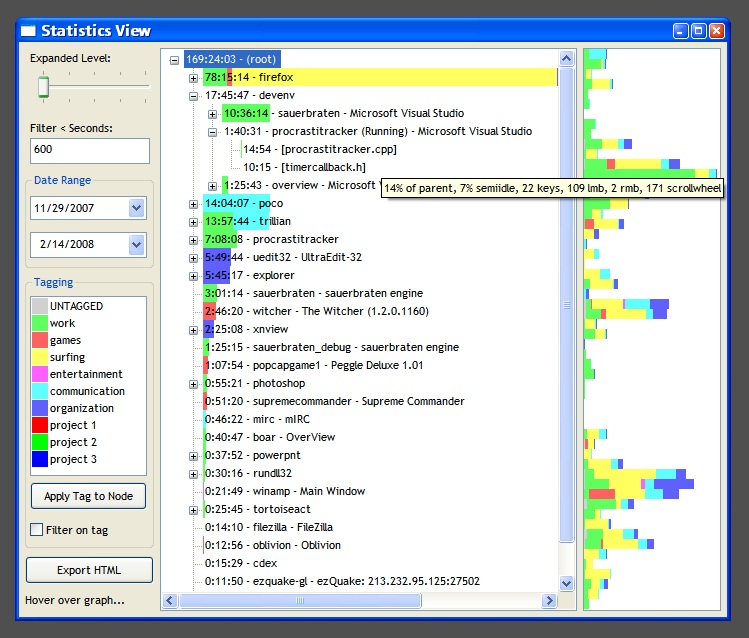
Task: Collapse the devenv tree node
Action: (x=193, y=96)
